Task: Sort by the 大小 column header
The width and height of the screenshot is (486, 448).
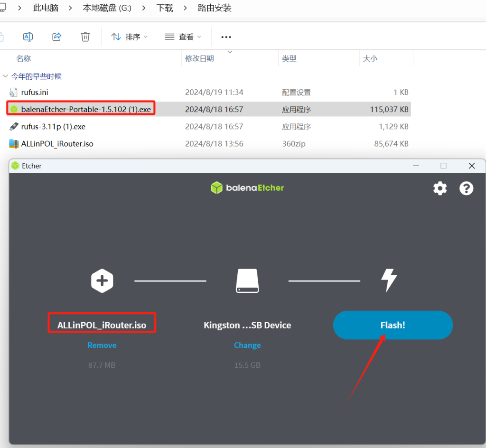Action: point(370,58)
